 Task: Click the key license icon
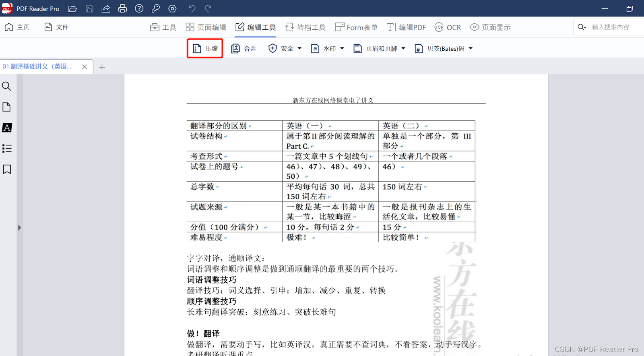(156, 8)
